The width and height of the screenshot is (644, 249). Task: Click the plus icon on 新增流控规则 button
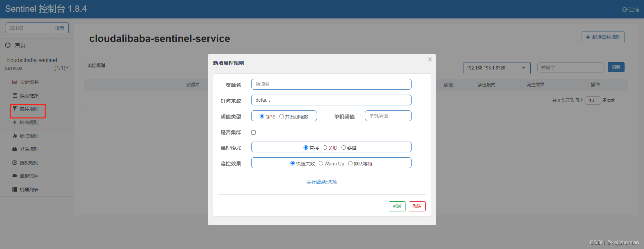(x=588, y=37)
